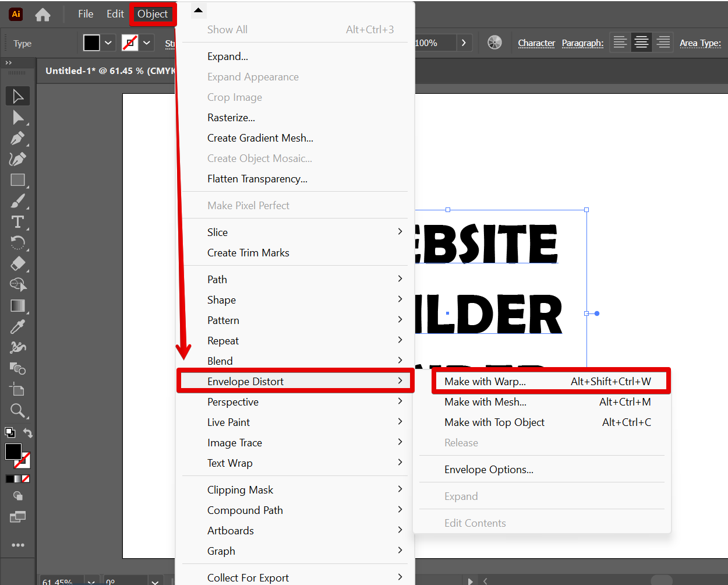The width and height of the screenshot is (728, 585).
Task: Select the Eraser tool
Action: (x=17, y=264)
